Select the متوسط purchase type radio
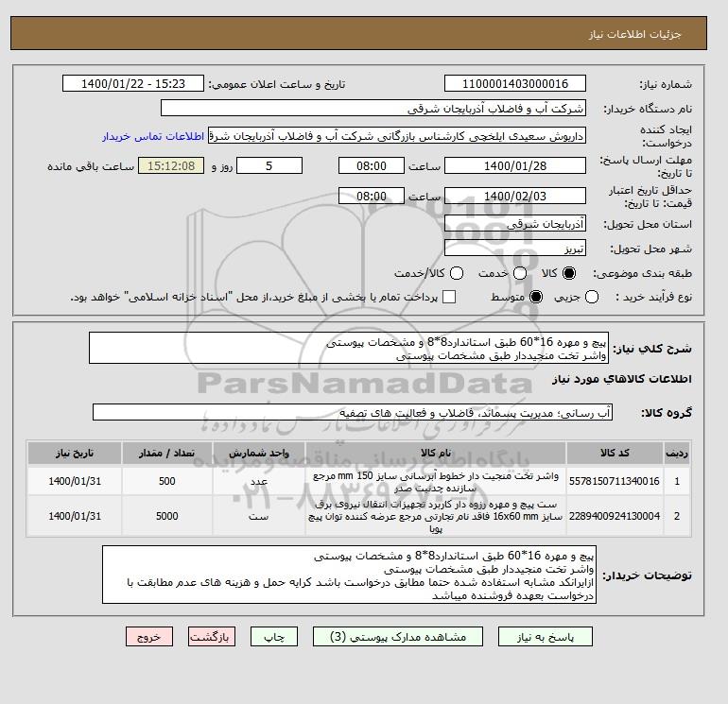The image size is (728, 704). point(536,297)
